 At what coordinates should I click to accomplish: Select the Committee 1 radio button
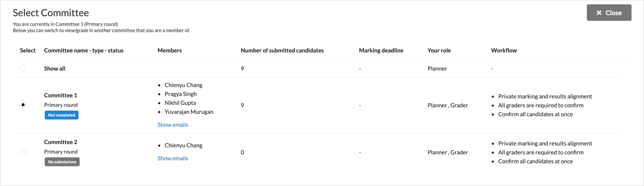click(23, 105)
